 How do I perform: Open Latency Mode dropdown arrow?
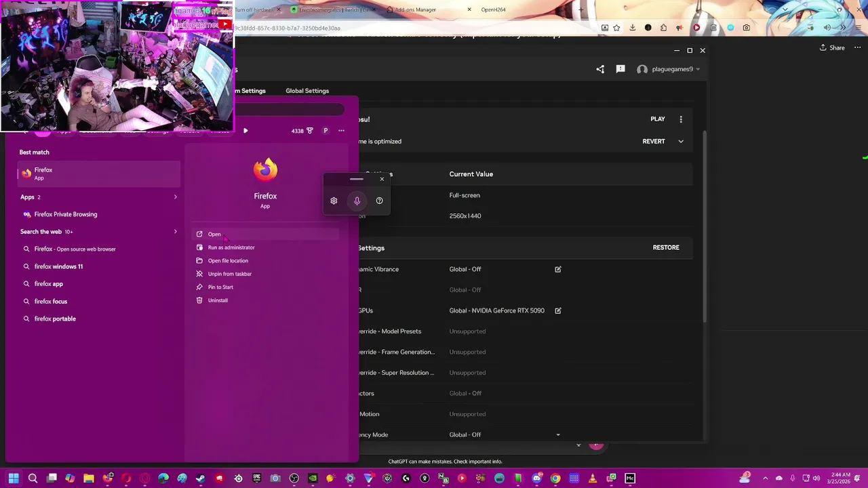coord(558,435)
